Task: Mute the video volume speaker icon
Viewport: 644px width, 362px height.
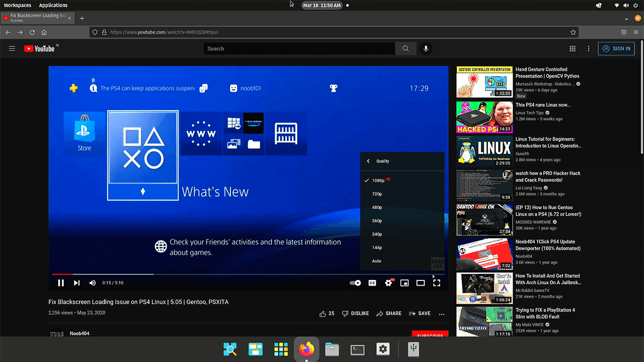Action: [x=93, y=283]
